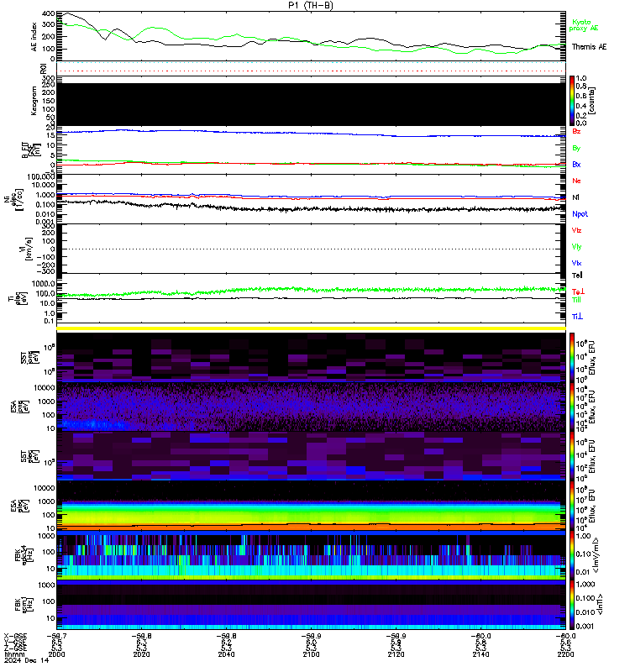Image resolution: width=630 pixels, height=672 pixels.
Task: Click the ESA ion energy spectrogram panel
Action: 311,407
